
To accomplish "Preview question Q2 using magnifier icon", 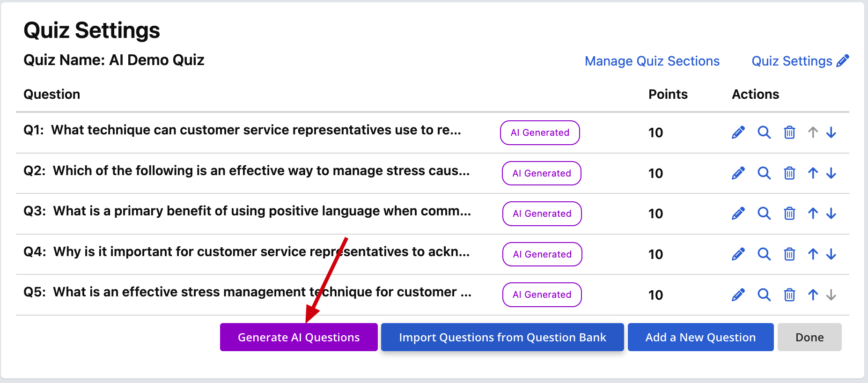I will click(764, 173).
